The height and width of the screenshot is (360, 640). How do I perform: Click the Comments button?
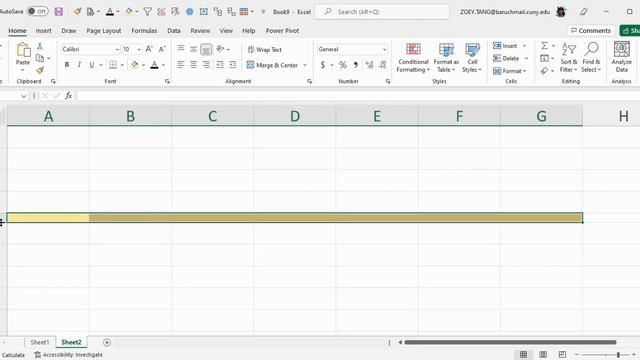(x=591, y=31)
